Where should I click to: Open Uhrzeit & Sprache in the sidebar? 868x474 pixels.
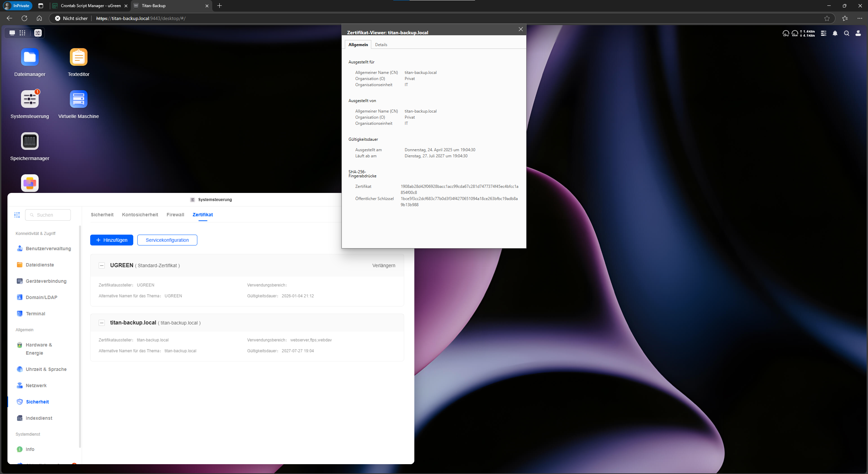pyautogui.click(x=41, y=369)
